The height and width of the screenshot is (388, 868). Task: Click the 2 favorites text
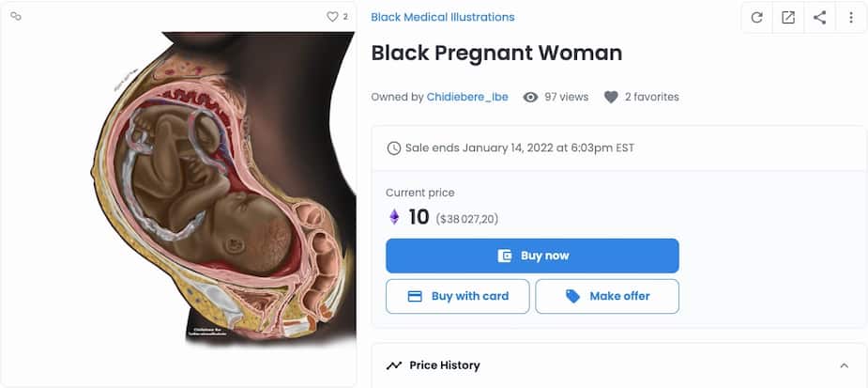pos(651,97)
